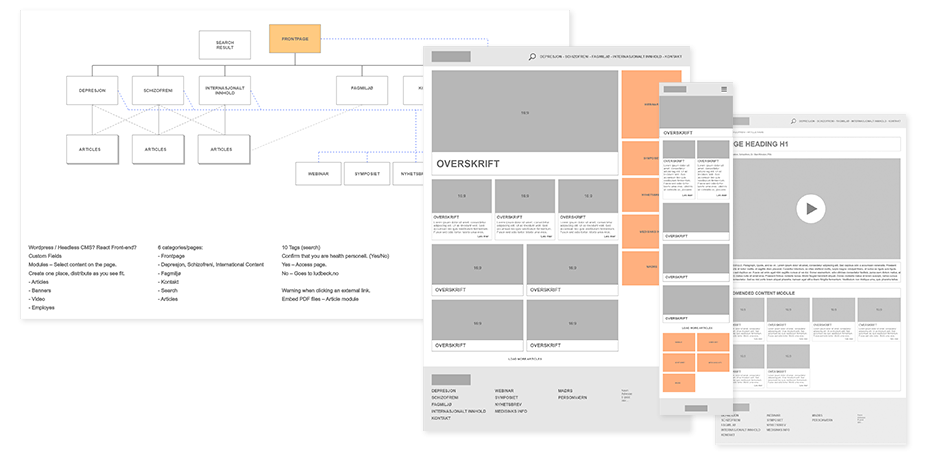Click the orange SYMPOSIET tile in the desktop sidebar
This screenshot has height=460, width=940.
point(640,158)
